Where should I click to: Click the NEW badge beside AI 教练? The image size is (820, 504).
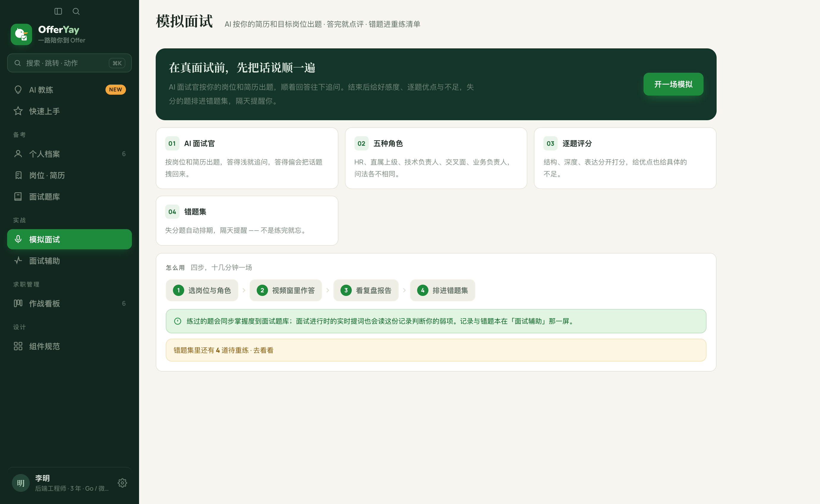pos(116,90)
